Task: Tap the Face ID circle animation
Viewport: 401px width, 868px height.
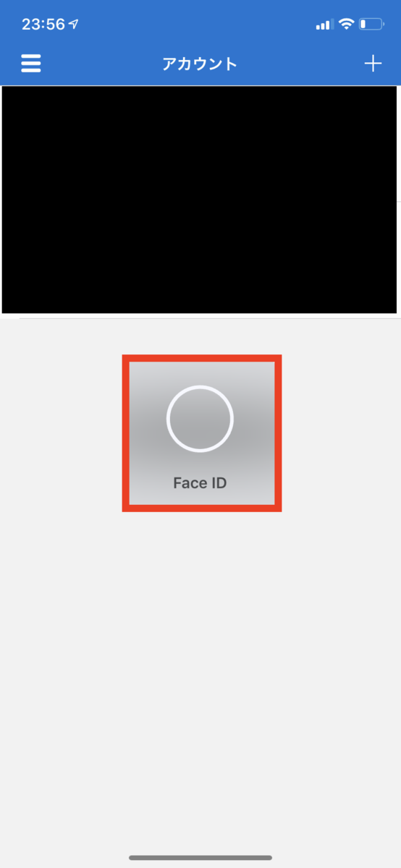Action: (x=200, y=419)
